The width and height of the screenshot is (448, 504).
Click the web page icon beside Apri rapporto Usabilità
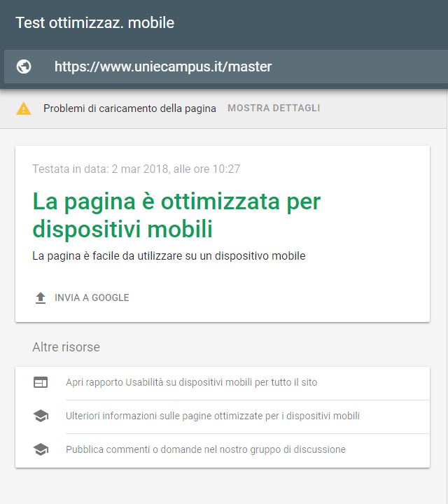(x=41, y=382)
